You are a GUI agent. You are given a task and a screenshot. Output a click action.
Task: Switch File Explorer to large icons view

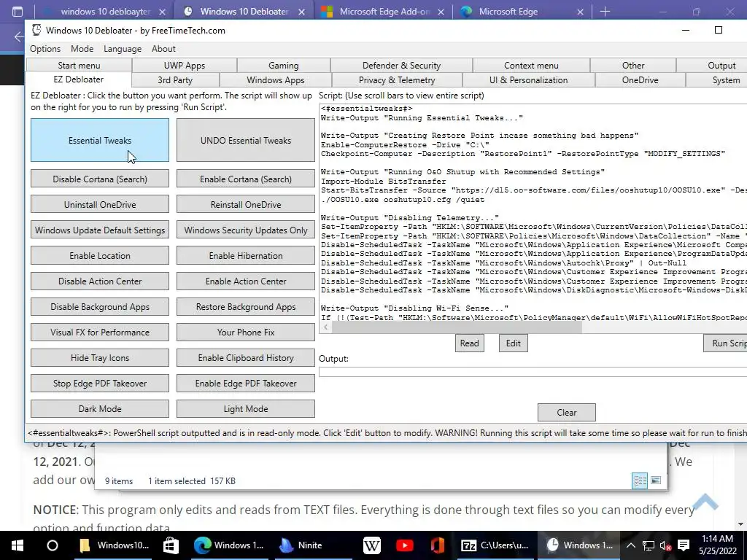click(656, 481)
